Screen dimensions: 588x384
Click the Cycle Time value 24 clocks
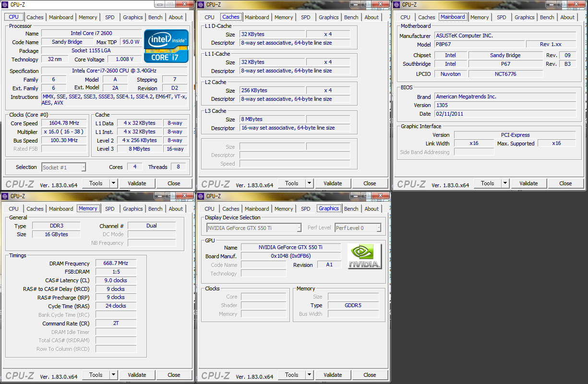116,306
